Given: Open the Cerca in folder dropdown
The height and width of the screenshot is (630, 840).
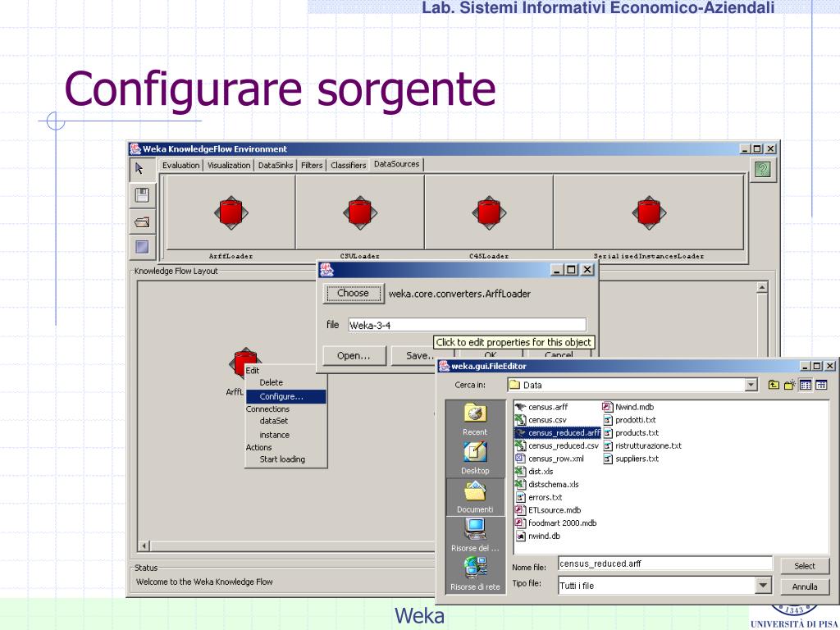Looking at the screenshot, I should 751,385.
